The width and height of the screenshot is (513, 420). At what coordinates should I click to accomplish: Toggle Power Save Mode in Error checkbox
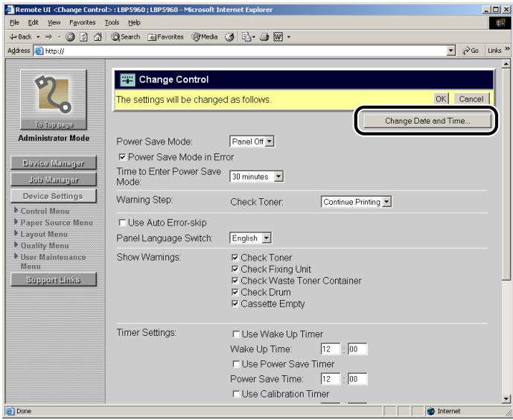[122, 157]
